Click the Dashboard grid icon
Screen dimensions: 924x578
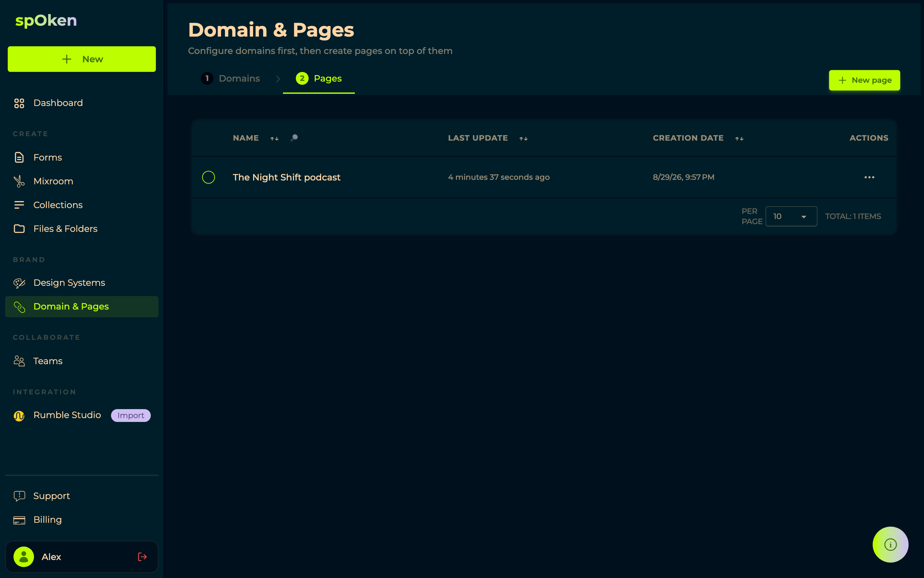(19, 103)
